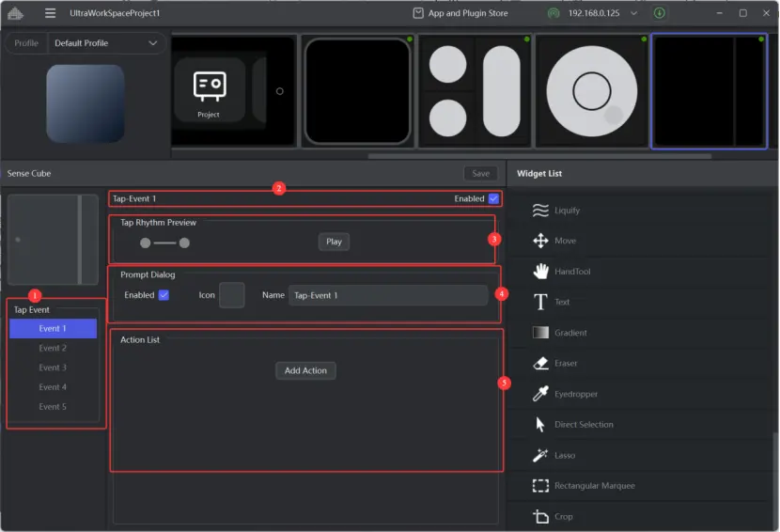Select the Liquify widget icon
Viewport: 780px width, 532px height.
click(x=540, y=211)
